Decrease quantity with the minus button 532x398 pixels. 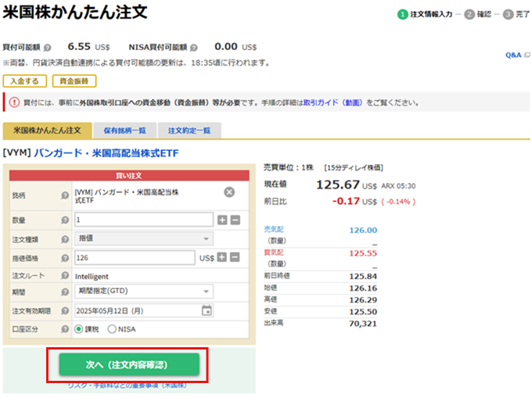coord(235,220)
